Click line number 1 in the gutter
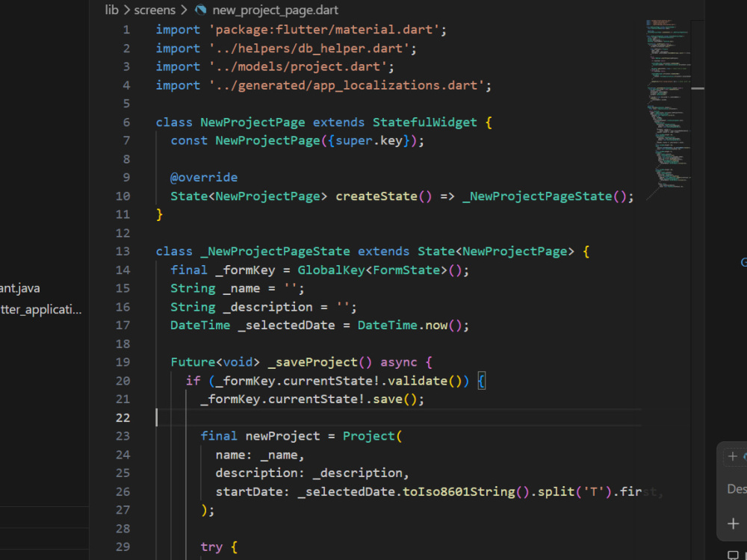Viewport: 747px width, 560px height. [126, 30]
